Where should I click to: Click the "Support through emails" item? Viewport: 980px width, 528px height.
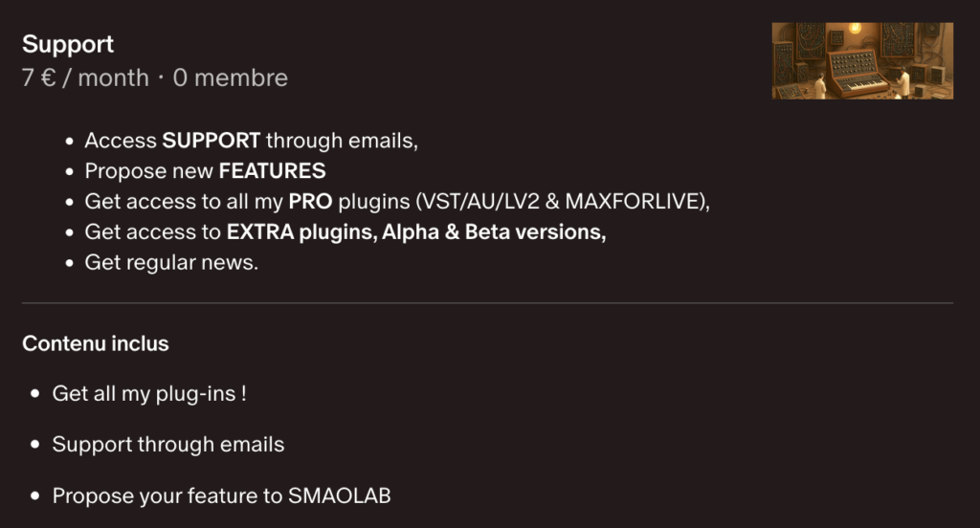tap(168, 444)
